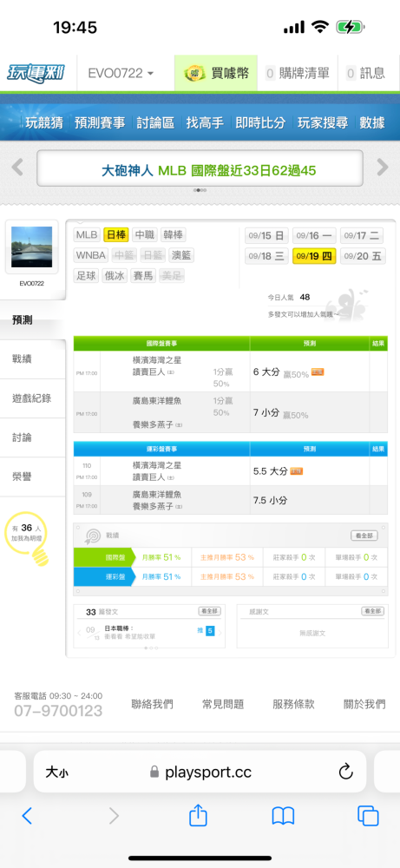Open Safari tabs overview icon

[x=367, y=816]
